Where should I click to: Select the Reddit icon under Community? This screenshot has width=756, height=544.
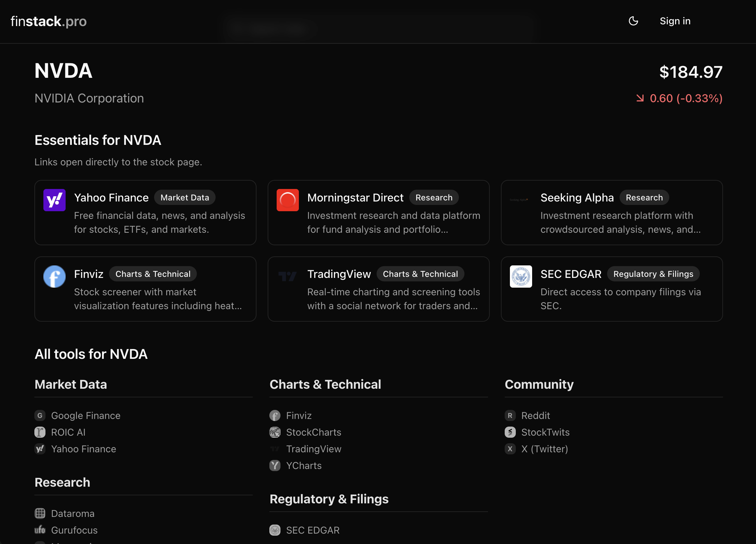click(510, 415)
